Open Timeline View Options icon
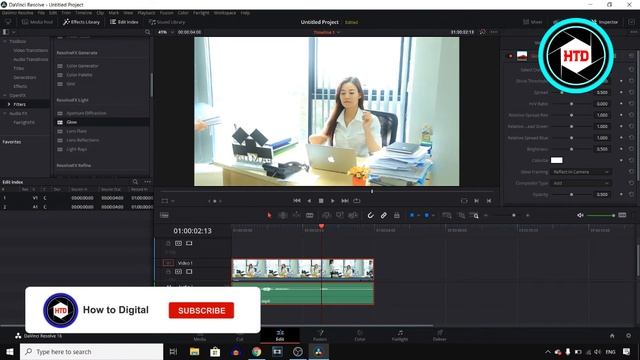The height and width of the screenshot is (360, 640). pos(164,215)
